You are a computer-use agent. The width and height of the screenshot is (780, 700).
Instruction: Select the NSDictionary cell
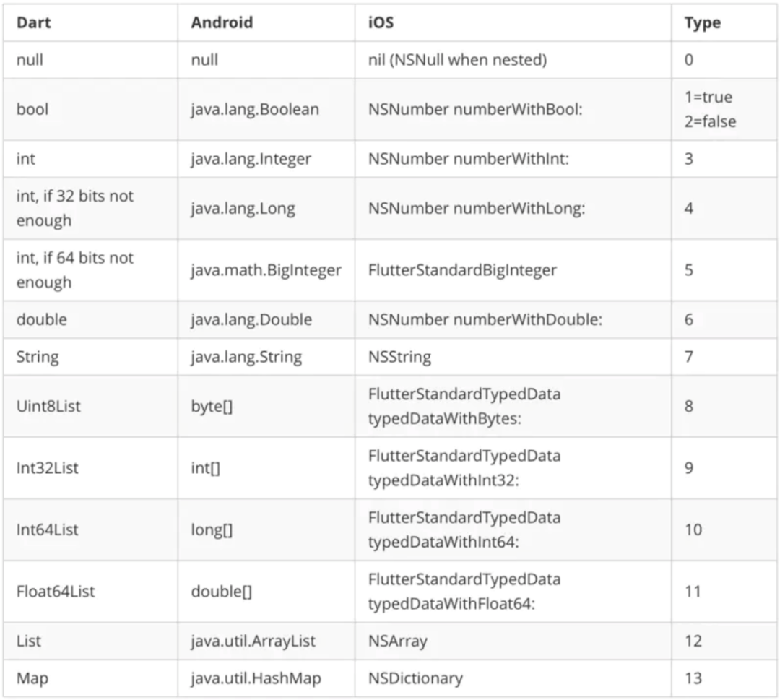pyautogui.click(x=415, y=678)
